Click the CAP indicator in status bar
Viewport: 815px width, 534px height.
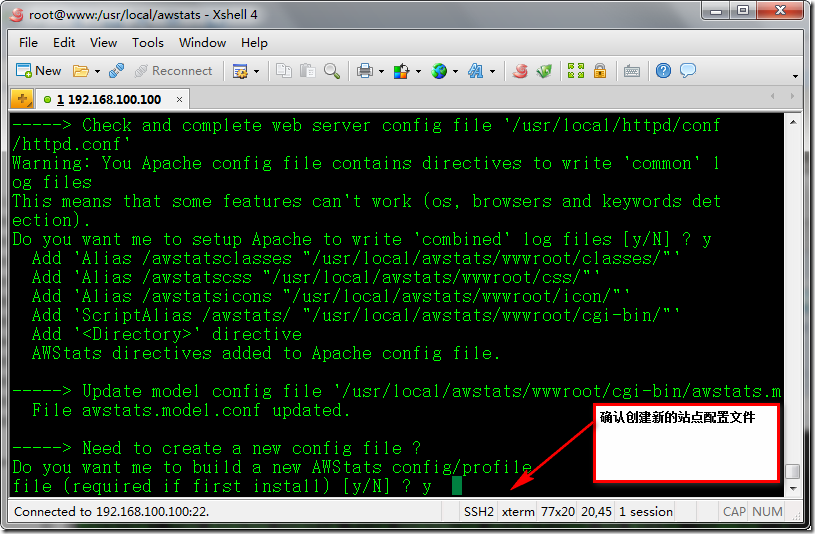[734, 512]
